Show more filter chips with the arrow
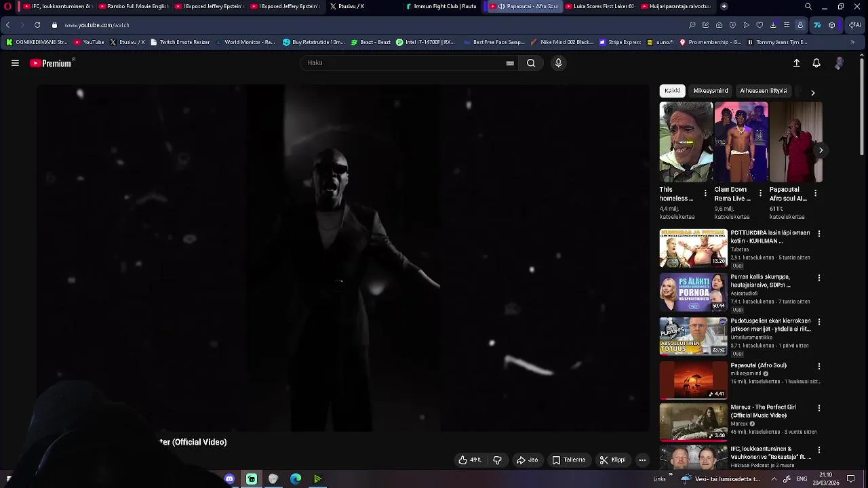Screen dimensions: 868x488 812,92
